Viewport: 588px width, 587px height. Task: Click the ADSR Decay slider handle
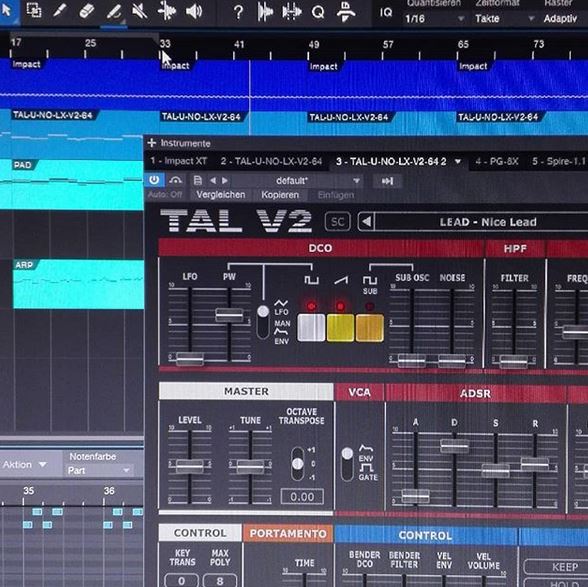454,446
